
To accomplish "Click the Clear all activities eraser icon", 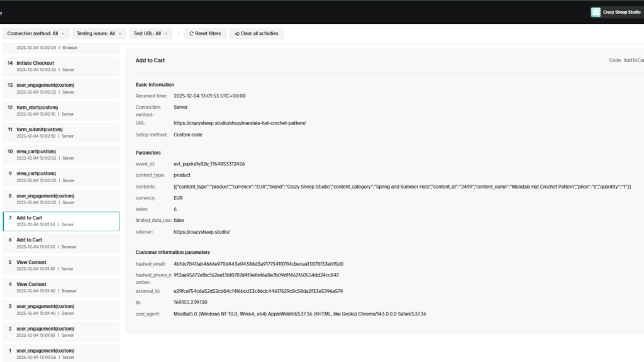I will point(237,33).
